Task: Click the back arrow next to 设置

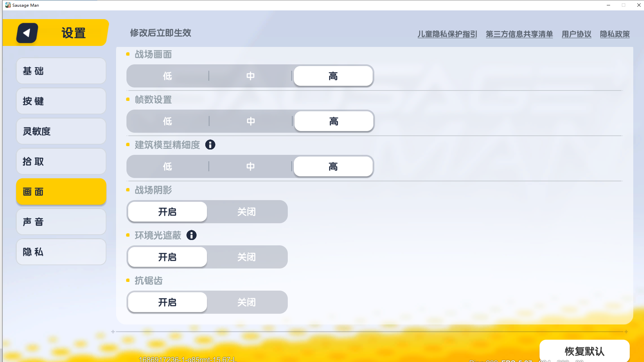Action: pos(27,33)
